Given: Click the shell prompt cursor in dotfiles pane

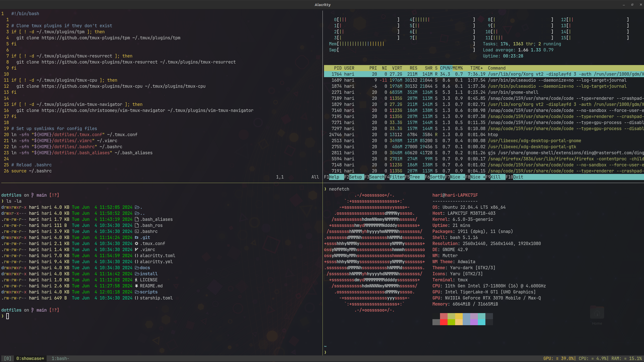Looking at the screenshot, I should click(x=8, y=316).
